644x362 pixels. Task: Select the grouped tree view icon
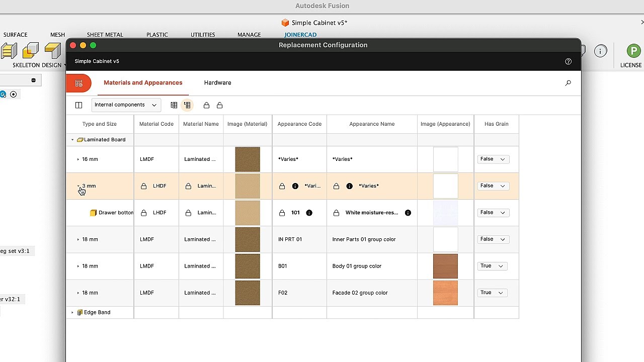click(187, 105)
